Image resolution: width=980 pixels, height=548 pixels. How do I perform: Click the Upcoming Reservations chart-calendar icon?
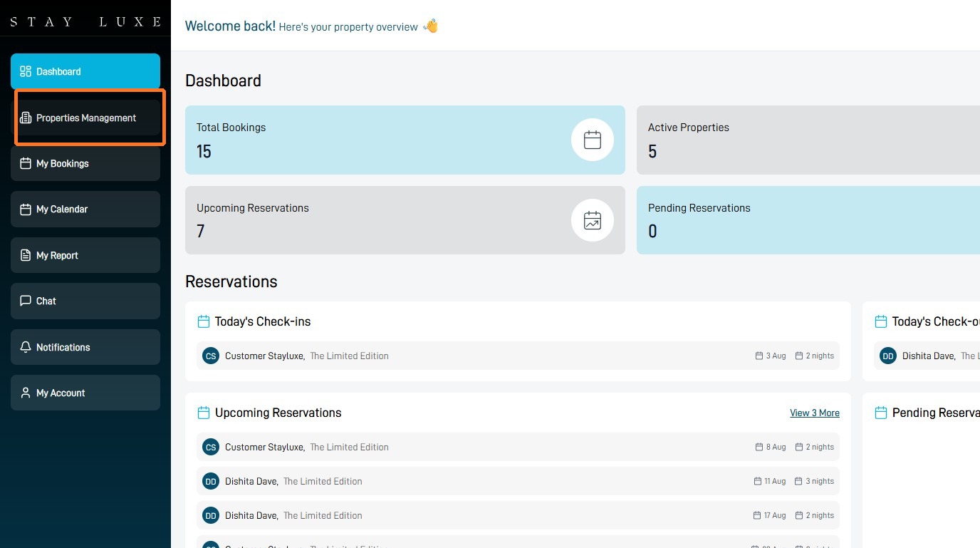pyautogui.click(x=593, y=220)
